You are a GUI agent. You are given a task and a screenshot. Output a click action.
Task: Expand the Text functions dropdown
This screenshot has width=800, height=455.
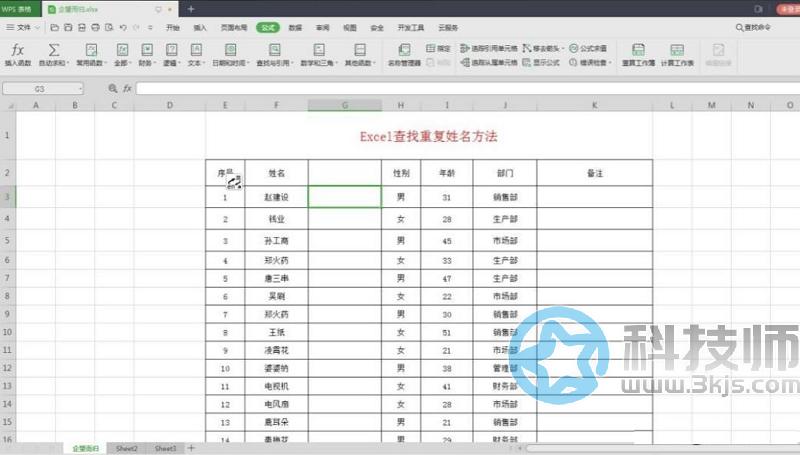click(196, 55)
